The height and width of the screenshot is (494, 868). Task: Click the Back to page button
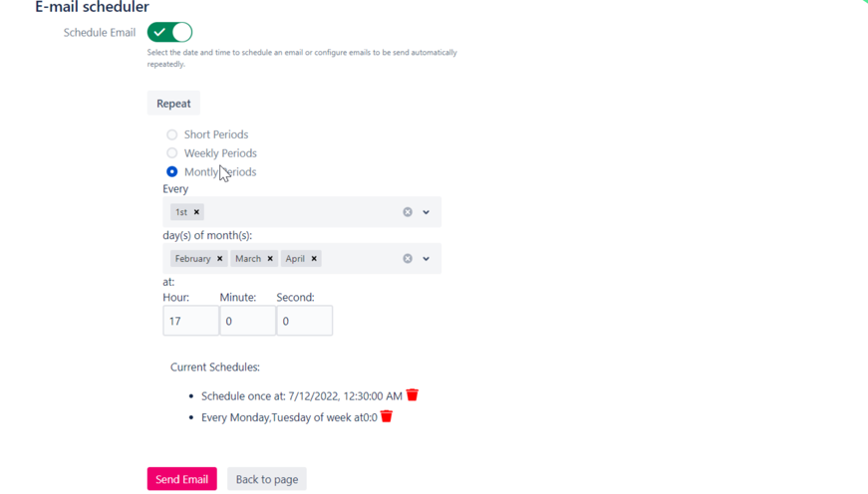pos(267,479)
